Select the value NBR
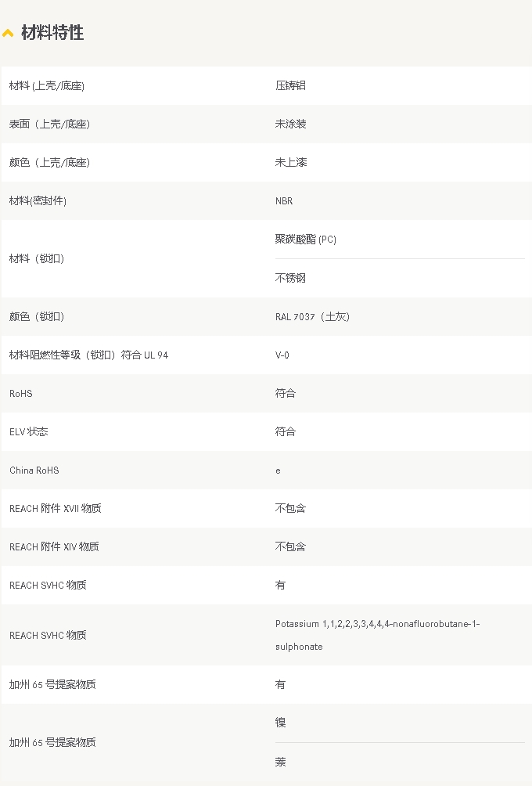 click(283, 201)
